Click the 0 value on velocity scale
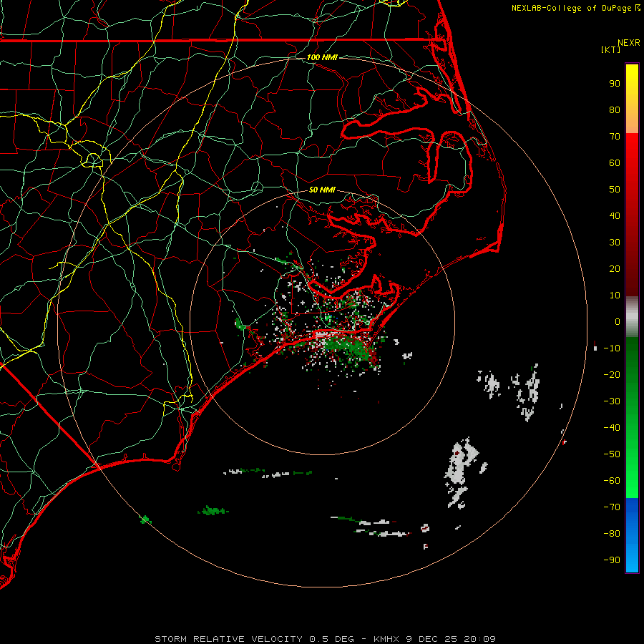The image size is (644, 644). click(618, 322)
